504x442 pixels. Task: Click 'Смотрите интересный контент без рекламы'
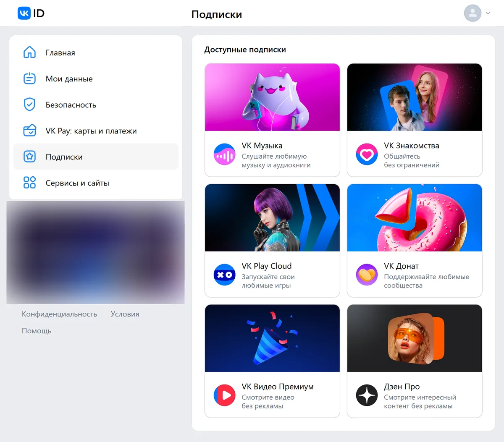tap(420, 402)
